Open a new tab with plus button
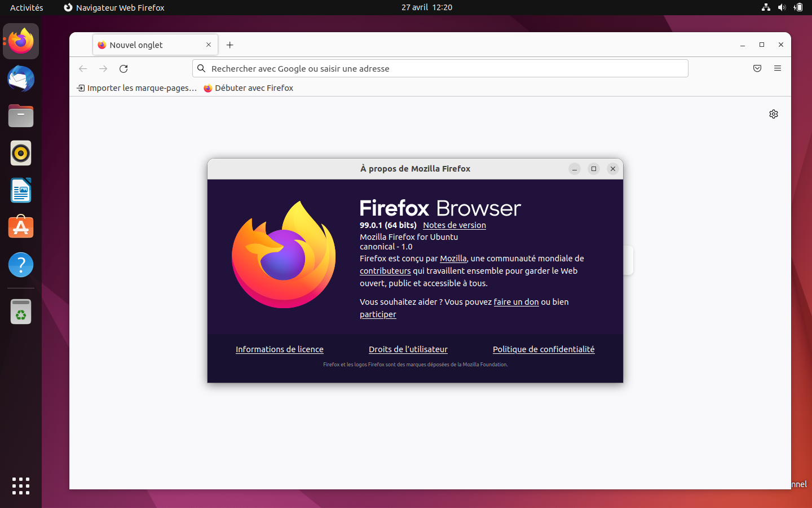 [x=230, y=45]
